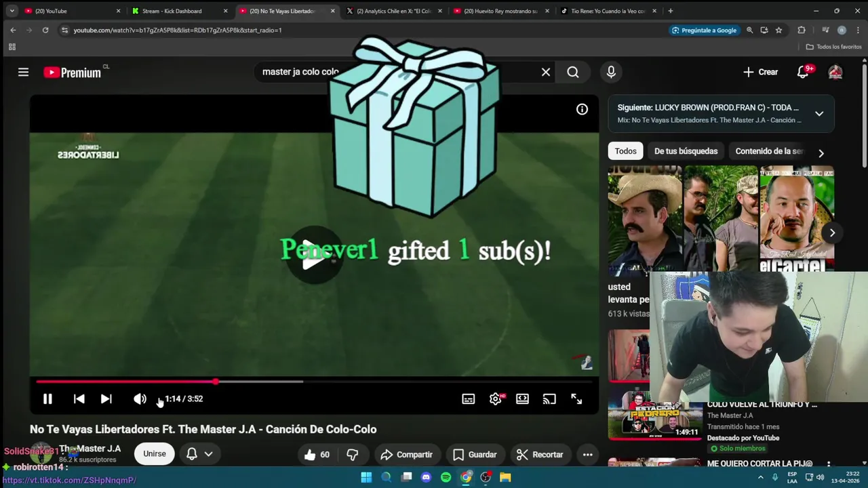Open the apps grid in bookmarks bar
Screen dimensions: 868x488
click(x=12, y=47)
